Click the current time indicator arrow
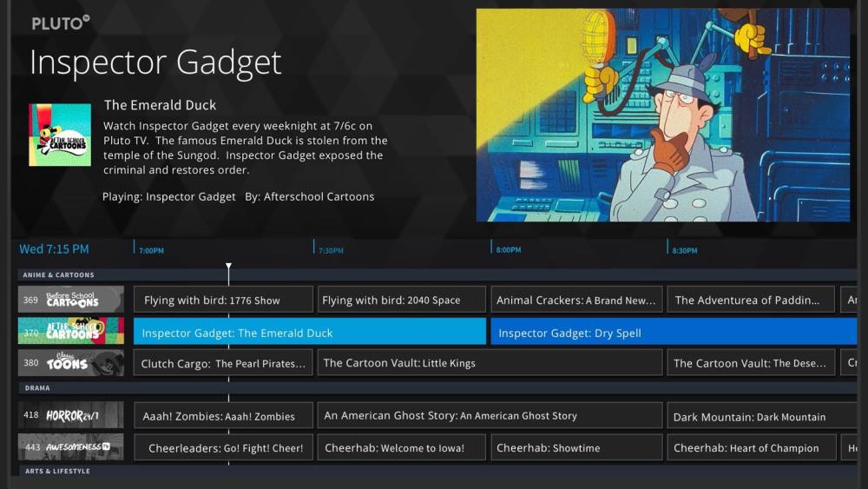 [x=228, y=267]
